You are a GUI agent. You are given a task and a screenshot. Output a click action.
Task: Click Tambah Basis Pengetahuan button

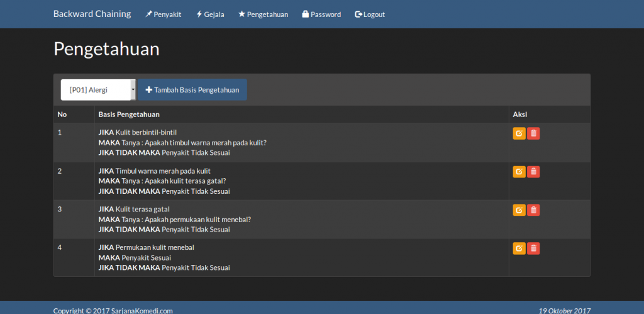pos(192,90)
